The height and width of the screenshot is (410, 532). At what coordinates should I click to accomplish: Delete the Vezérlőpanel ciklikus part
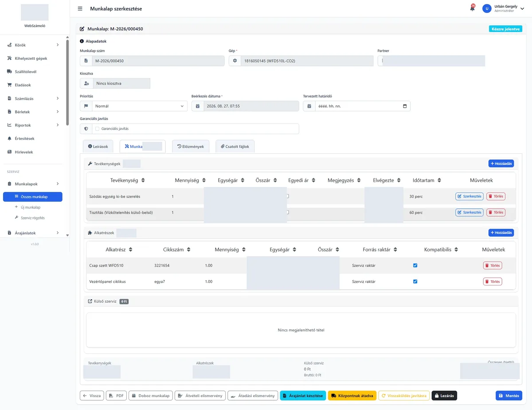coord(493,281)
